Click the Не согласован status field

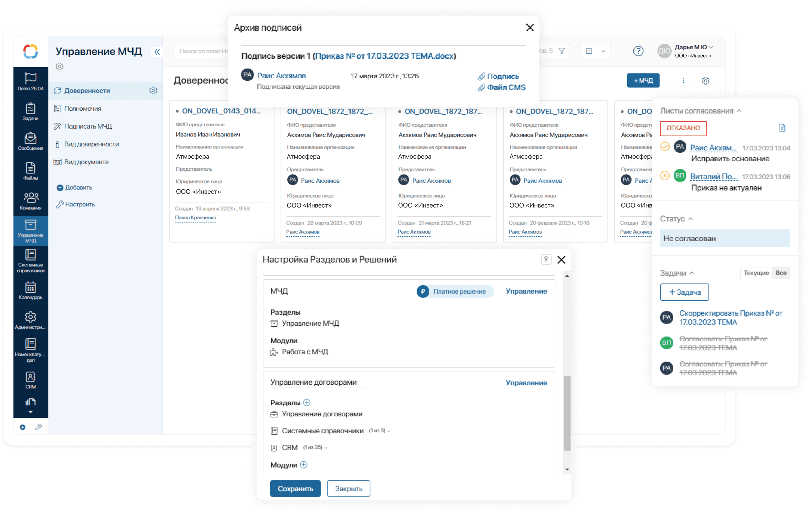(x=725, y=239)
